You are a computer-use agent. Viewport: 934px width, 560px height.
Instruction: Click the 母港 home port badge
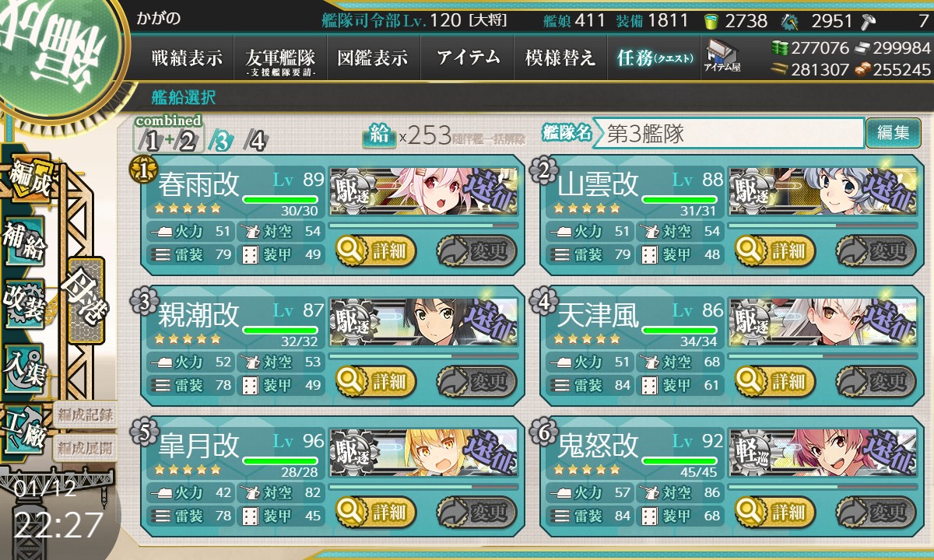[85, 299]
